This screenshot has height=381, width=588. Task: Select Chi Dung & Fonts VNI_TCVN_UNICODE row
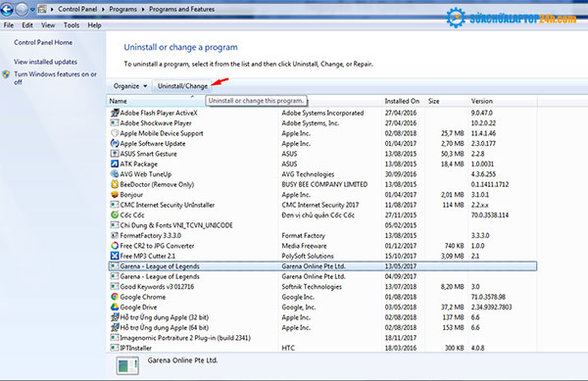click(322, 225)
